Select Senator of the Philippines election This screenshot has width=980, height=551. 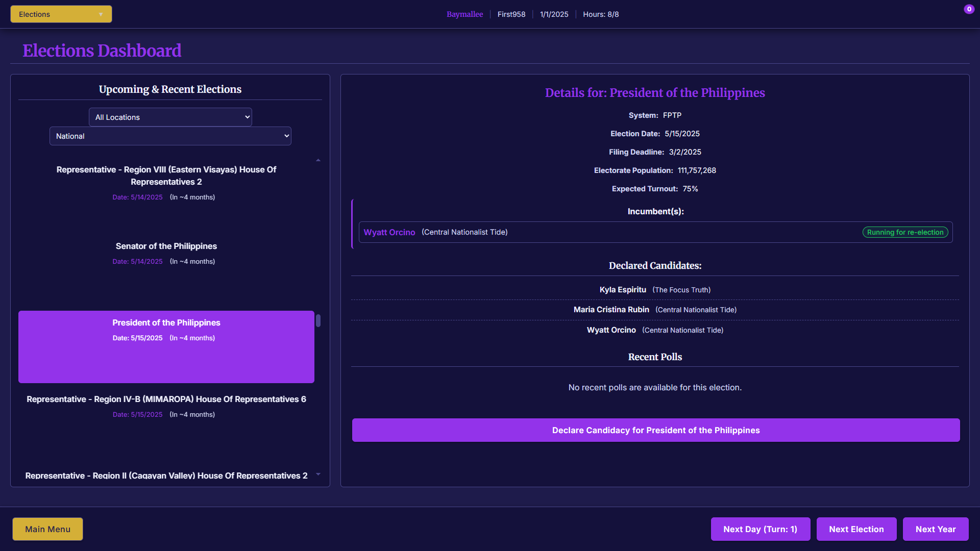(166, 246)
